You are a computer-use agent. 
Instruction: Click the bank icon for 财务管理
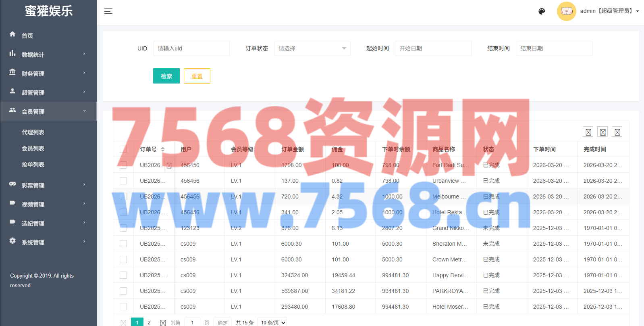pyautogui.click(x=12, y=72)
